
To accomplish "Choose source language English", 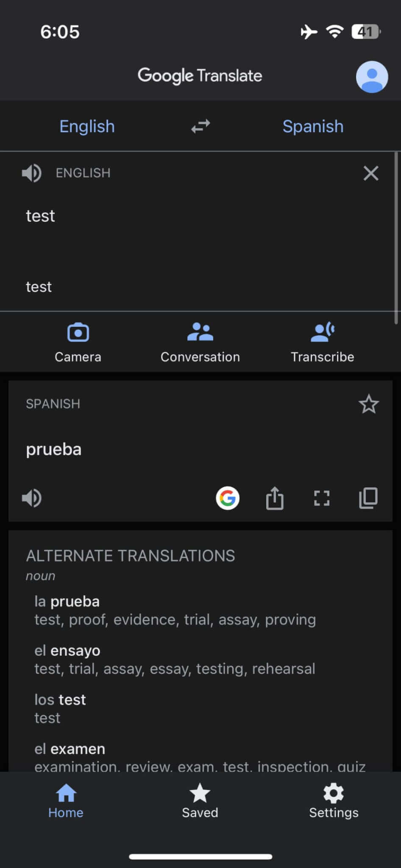I will (87, 126).
